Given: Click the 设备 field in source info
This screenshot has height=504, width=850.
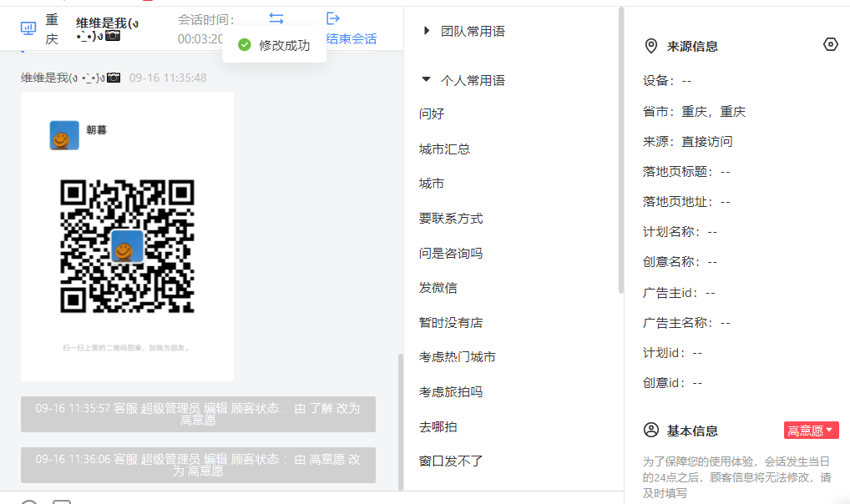Looking at the screenshot, I should click(667, 81).
